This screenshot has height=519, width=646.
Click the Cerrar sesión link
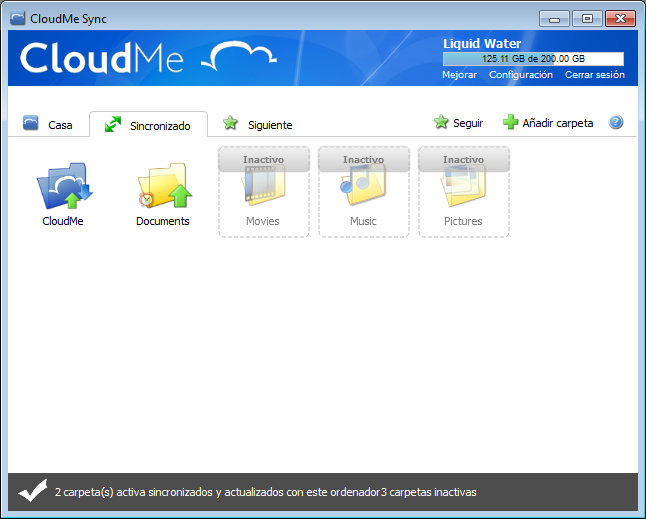(595, 75)
